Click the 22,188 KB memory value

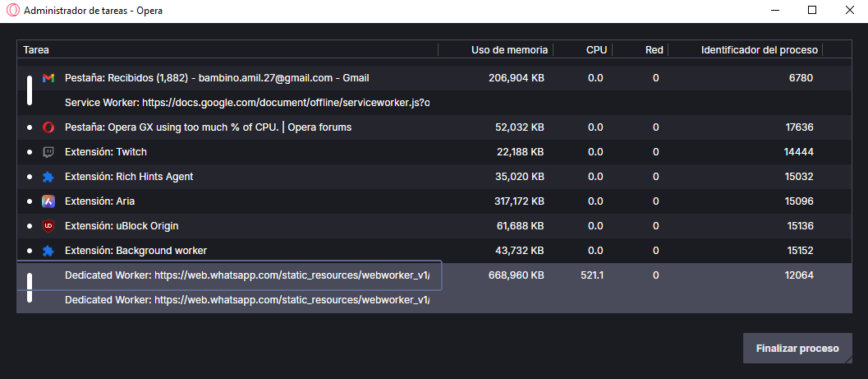click(519, 152)
